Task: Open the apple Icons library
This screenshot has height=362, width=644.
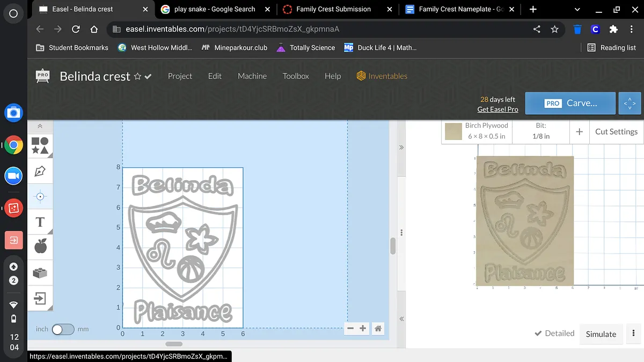Action: [x=40, y=247]
